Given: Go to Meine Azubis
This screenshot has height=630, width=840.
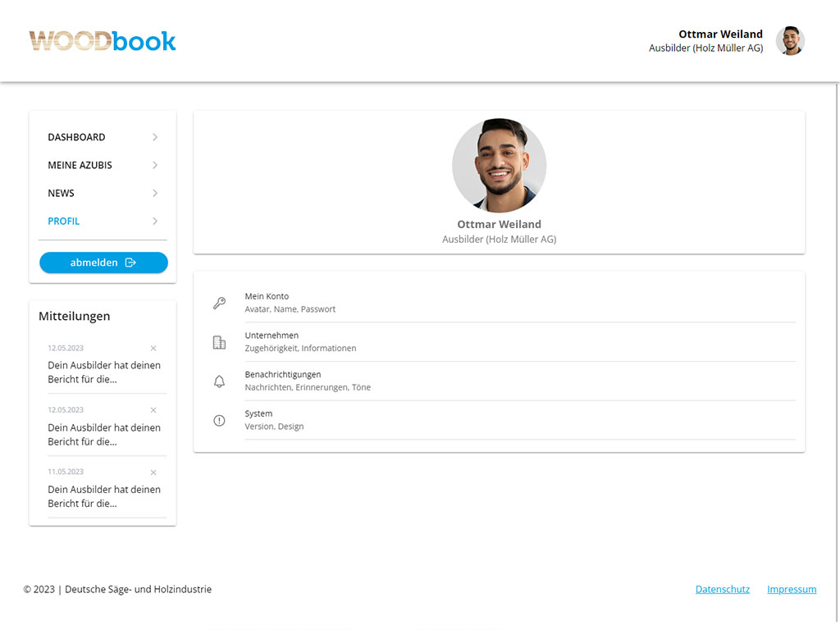Looking at the screenshot, I should [103, 165].
